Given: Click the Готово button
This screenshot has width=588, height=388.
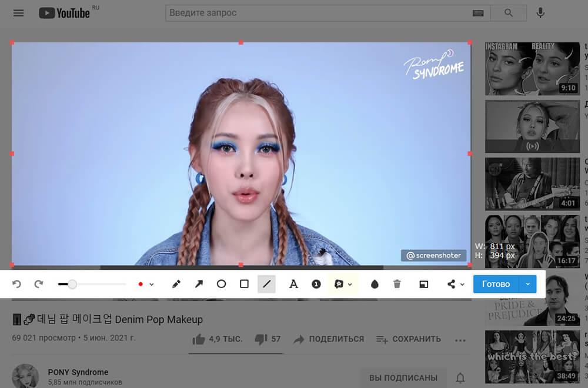Looking at the screenshot, I should click(x=496, y=284).
